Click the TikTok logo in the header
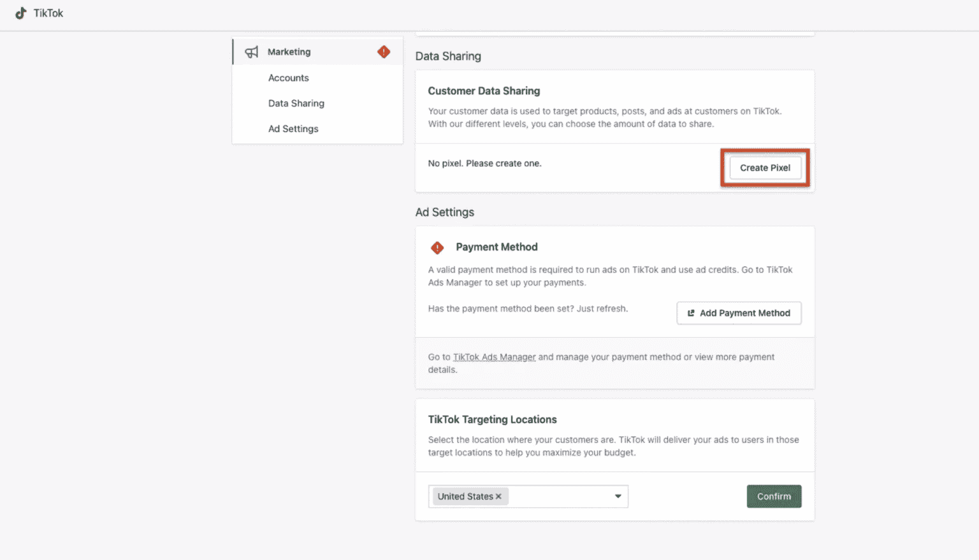979x560 pixels. (x=38, y=13)
